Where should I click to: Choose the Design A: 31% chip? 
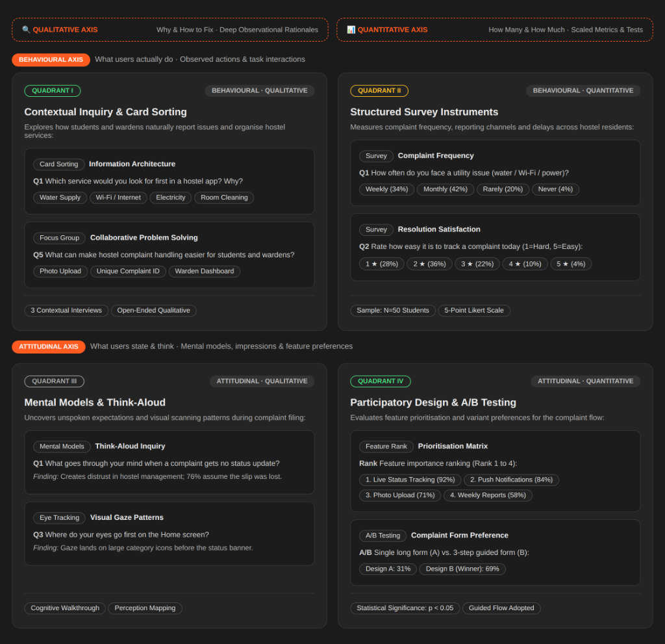388,569
